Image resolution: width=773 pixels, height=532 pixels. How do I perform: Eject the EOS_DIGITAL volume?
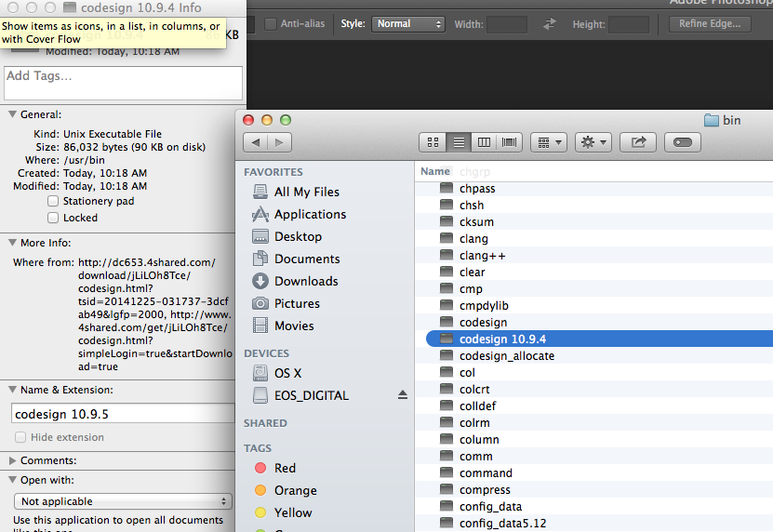coord(403,395)
